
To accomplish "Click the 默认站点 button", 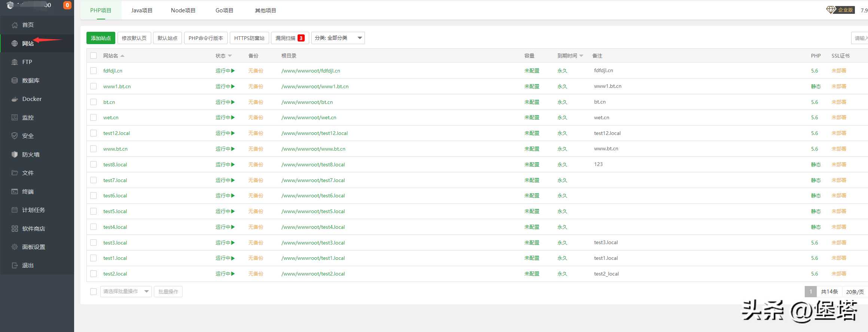I will [167, 38].
